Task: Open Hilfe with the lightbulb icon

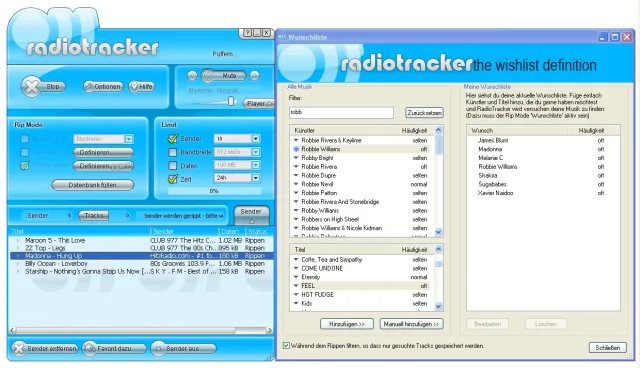Action: click(x=142, y=86)
